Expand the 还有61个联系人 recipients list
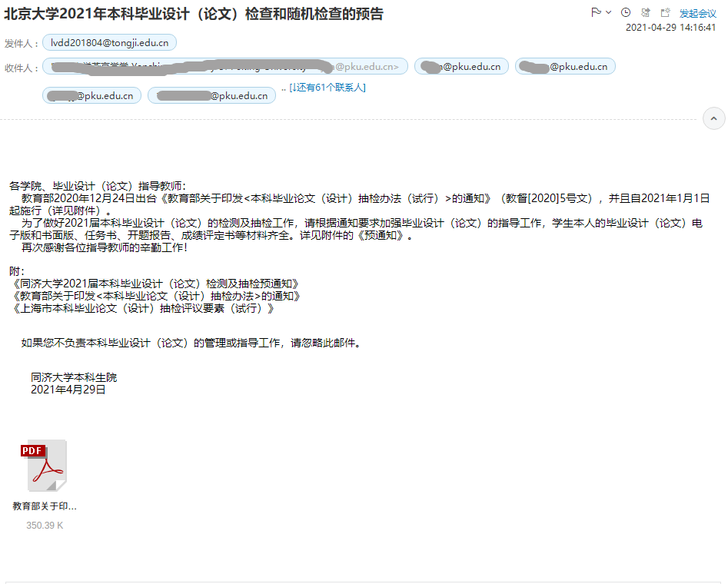 (x=327, y=88)
